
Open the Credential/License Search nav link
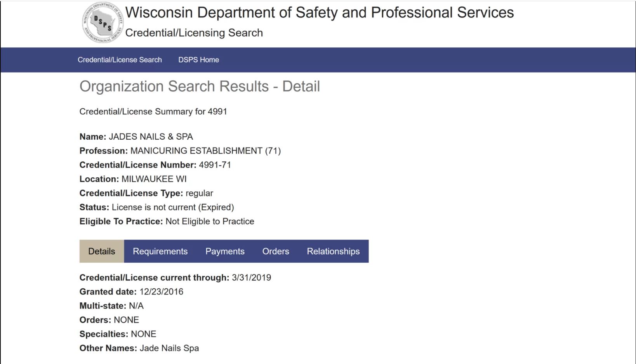pyautogui.click(x=120, y=60)
